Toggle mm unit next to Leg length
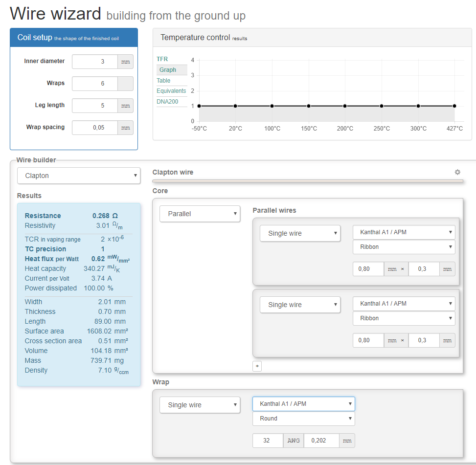Image resolution: width=476 pixels, height=465 pixels. click(125, 106)
